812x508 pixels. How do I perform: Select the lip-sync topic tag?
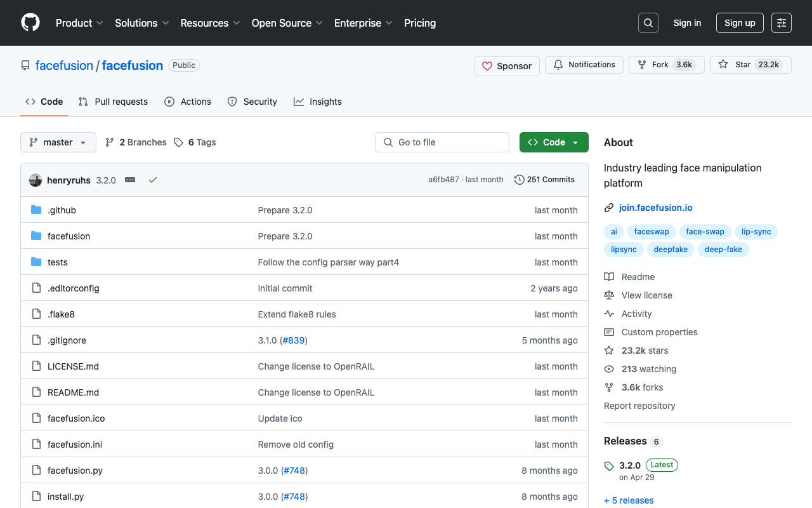756,232
